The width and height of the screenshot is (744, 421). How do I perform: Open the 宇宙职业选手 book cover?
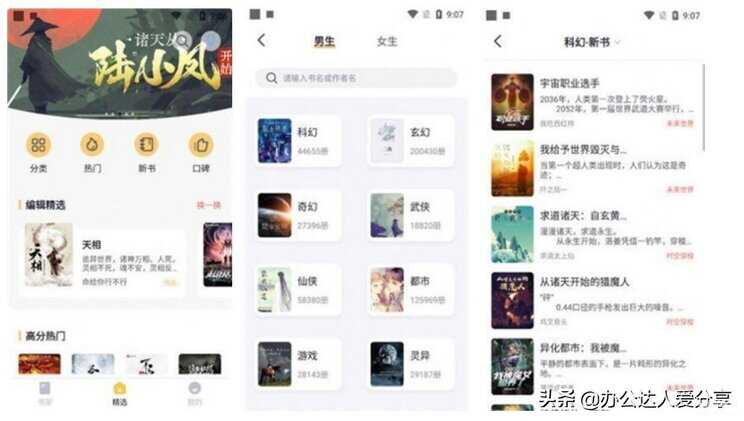pos(512,102)
